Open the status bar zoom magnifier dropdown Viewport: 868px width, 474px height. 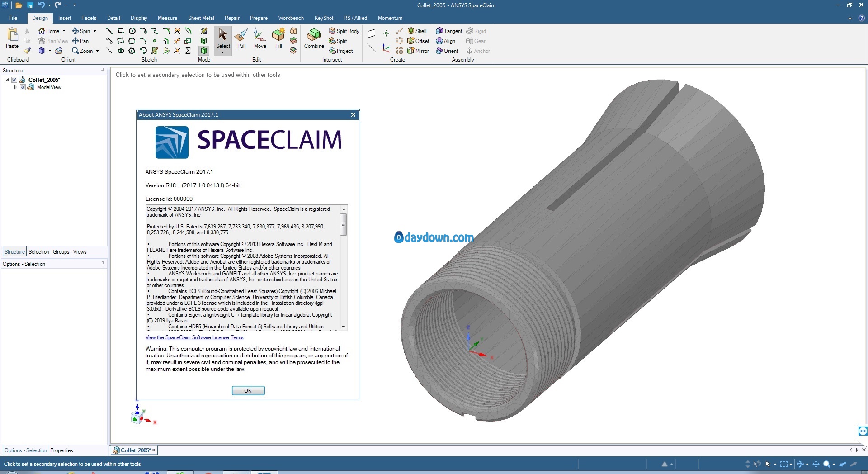pyautogui.click(x=834, y=464)
